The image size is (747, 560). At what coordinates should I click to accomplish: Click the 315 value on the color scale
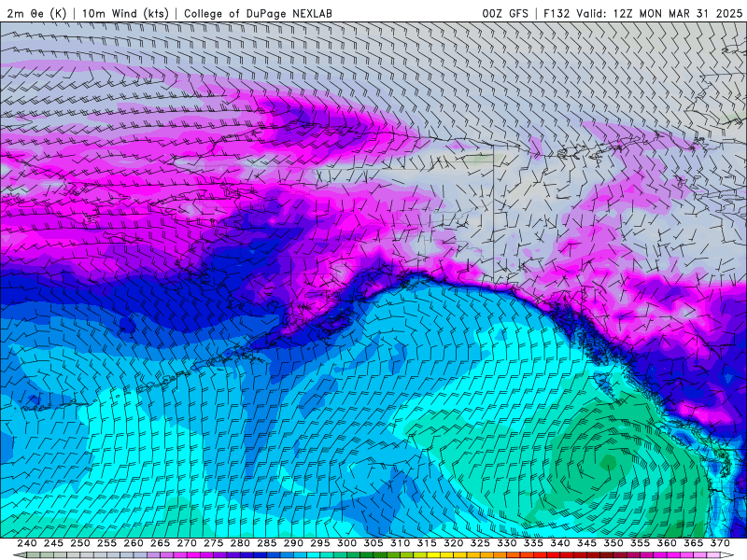pos(427,543)
